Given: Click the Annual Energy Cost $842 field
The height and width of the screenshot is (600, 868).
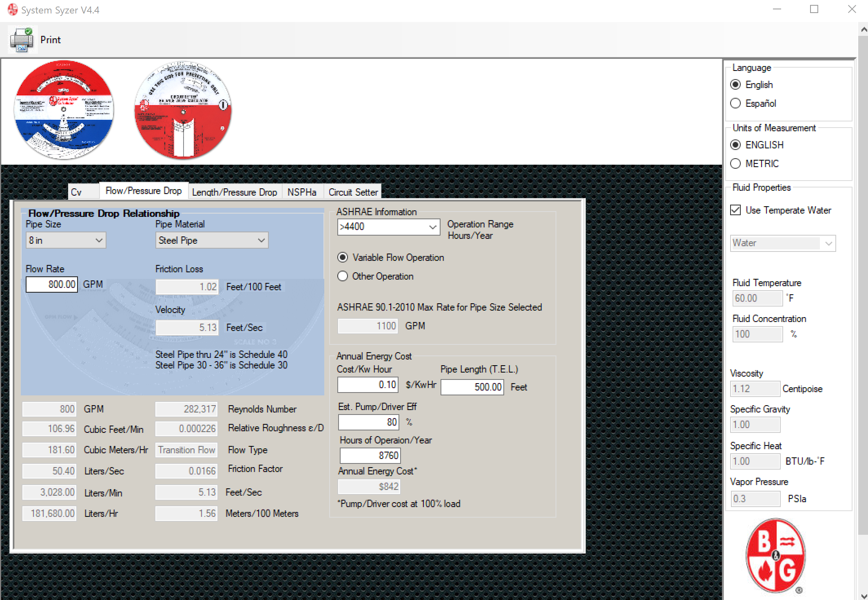Looking at the screenshot, I should pos(369,486).
